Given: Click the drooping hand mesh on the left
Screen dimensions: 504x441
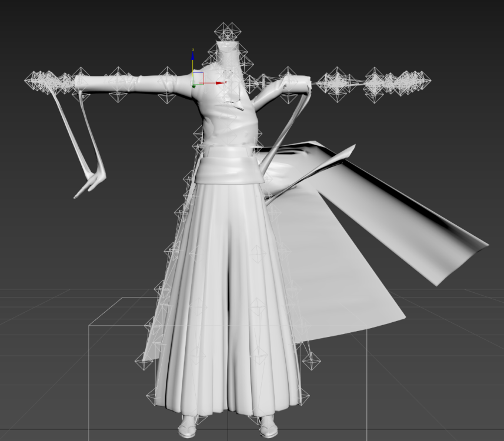Looking at the screenshot, I should [x=91, y=183].
